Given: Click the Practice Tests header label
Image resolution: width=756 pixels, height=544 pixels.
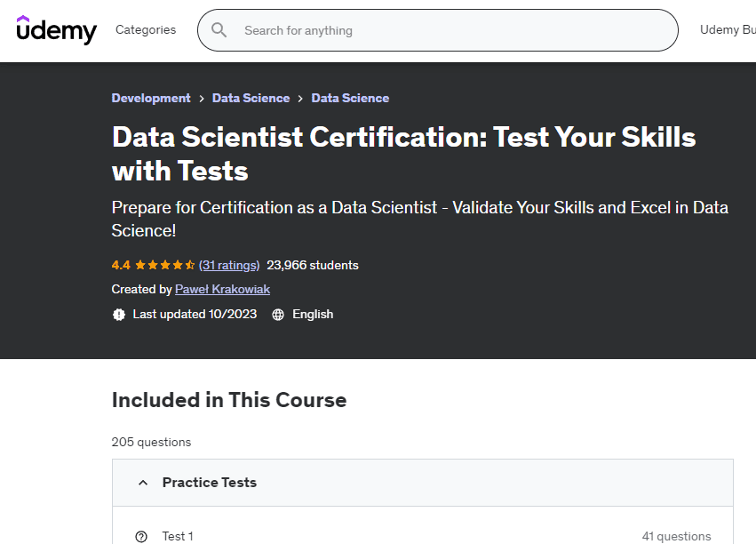Looking at the screenshot, I should (210, 483).
